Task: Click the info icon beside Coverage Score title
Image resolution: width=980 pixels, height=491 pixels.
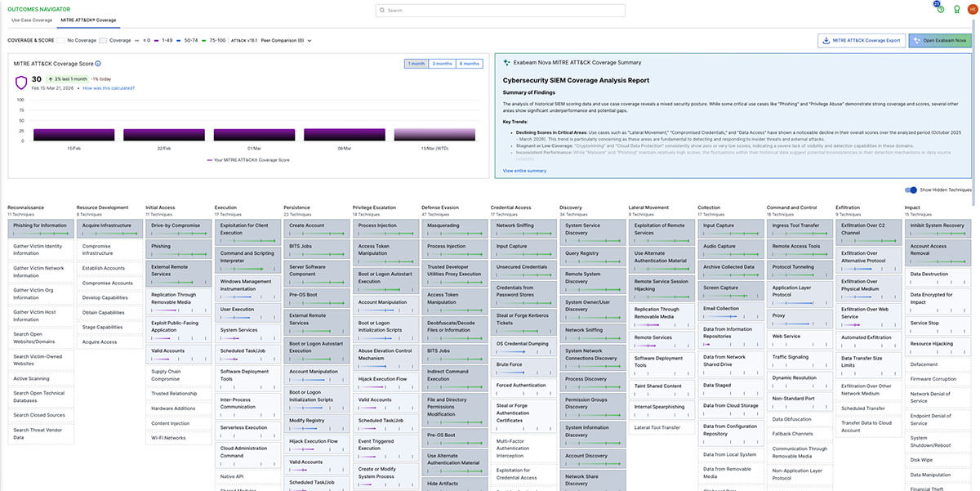Action: [x=98, y=63]
